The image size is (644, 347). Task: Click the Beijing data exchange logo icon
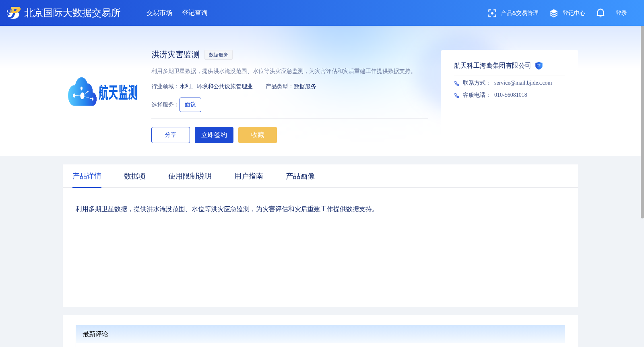point(13,13)
